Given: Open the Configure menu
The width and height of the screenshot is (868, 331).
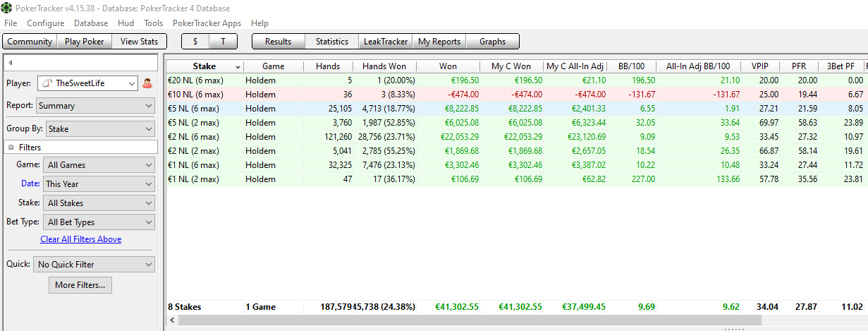Looking at the screenshot, I should point(45,23).
